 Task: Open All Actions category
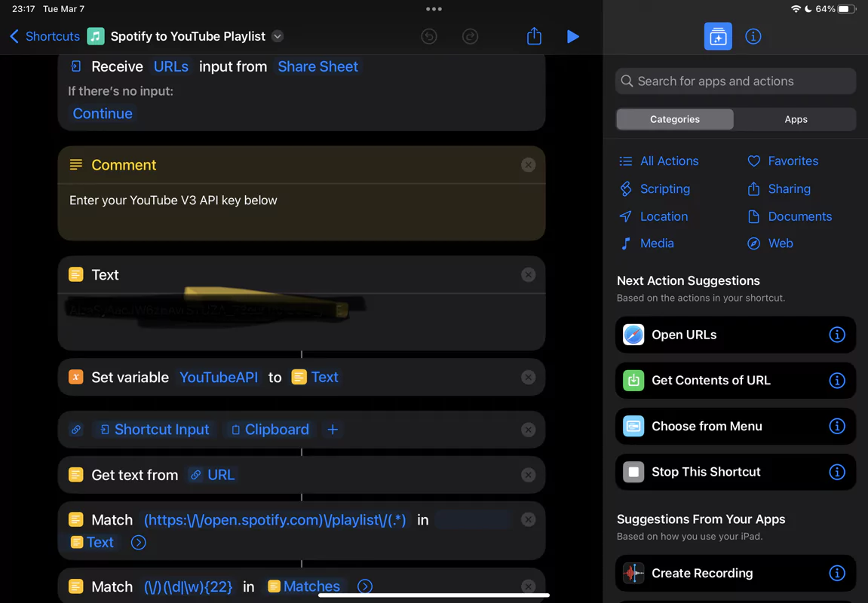coord(659,161)
